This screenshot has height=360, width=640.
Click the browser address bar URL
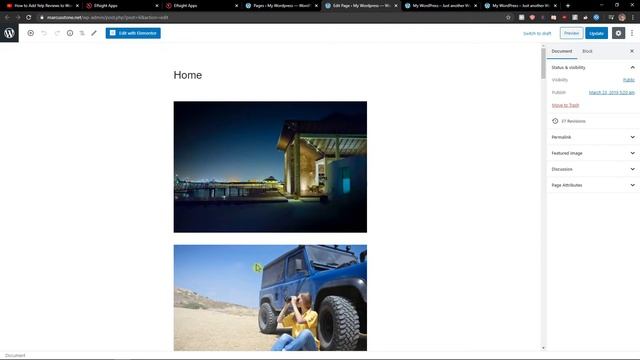click(x=107, y=18)
